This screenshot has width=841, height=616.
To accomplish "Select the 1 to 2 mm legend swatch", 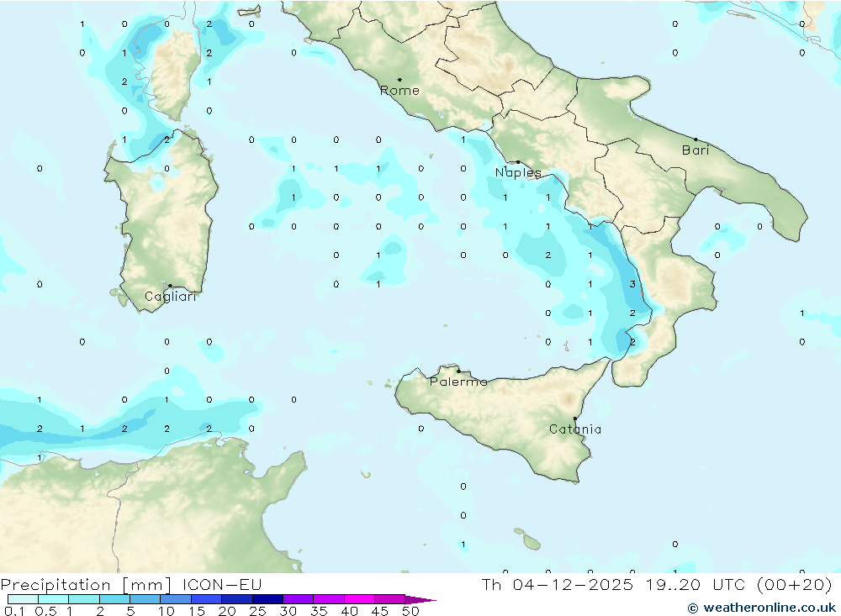I will click(x=84, y=599).
